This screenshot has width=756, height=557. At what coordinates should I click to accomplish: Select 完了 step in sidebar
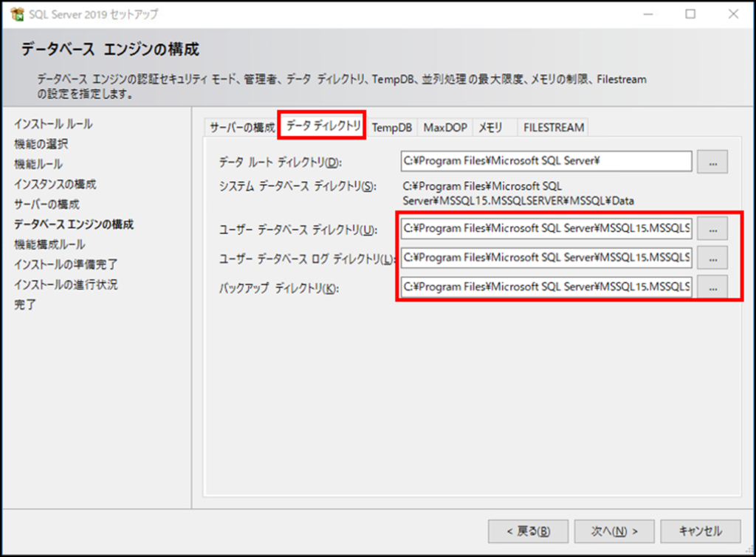click(x=24, y=305)
